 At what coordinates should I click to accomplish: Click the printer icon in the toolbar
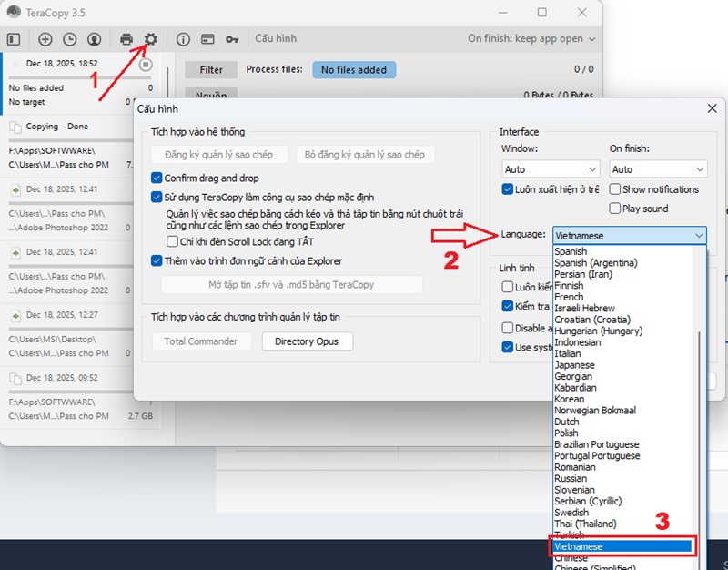(x=126, y=39)
